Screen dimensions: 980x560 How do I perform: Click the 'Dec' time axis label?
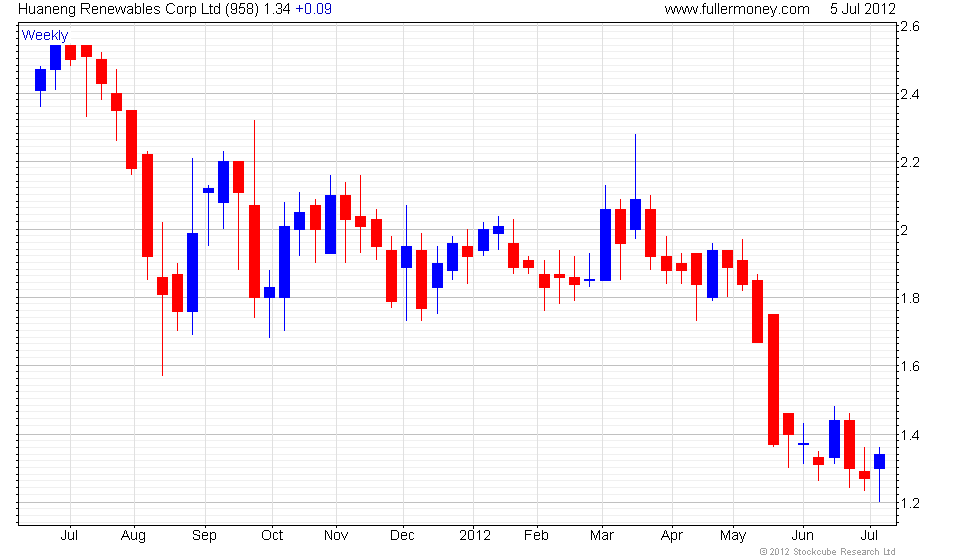click(x=402, y=535)
